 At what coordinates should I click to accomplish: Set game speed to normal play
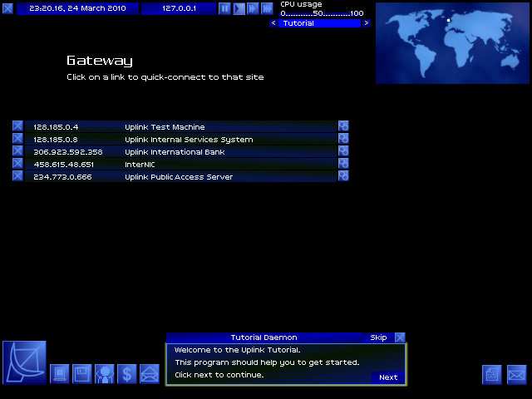coord(239,8)
